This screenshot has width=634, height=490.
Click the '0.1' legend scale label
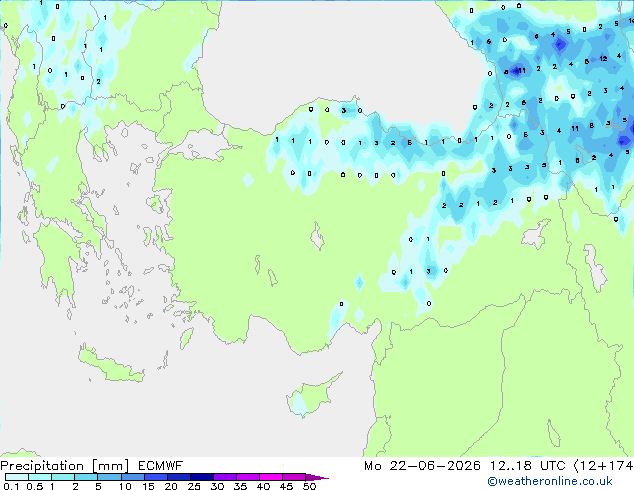(11, 486)
